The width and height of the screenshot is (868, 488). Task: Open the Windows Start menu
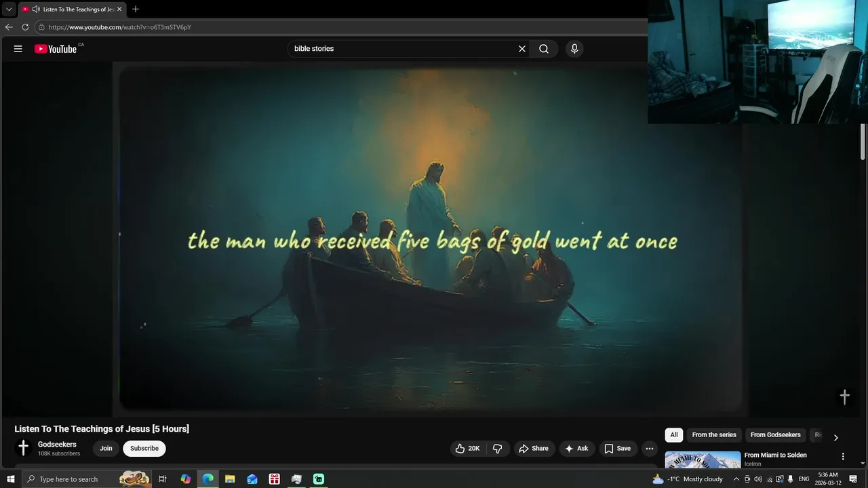point(10,479)
